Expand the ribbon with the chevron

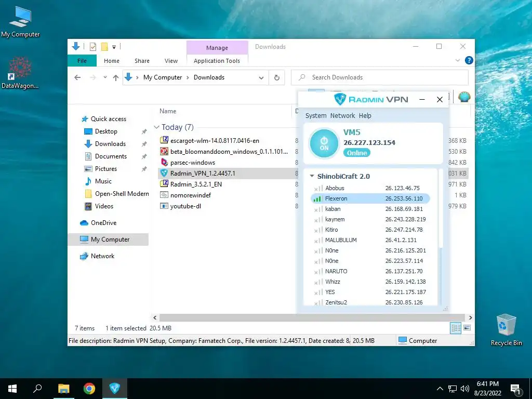point(457,60)
